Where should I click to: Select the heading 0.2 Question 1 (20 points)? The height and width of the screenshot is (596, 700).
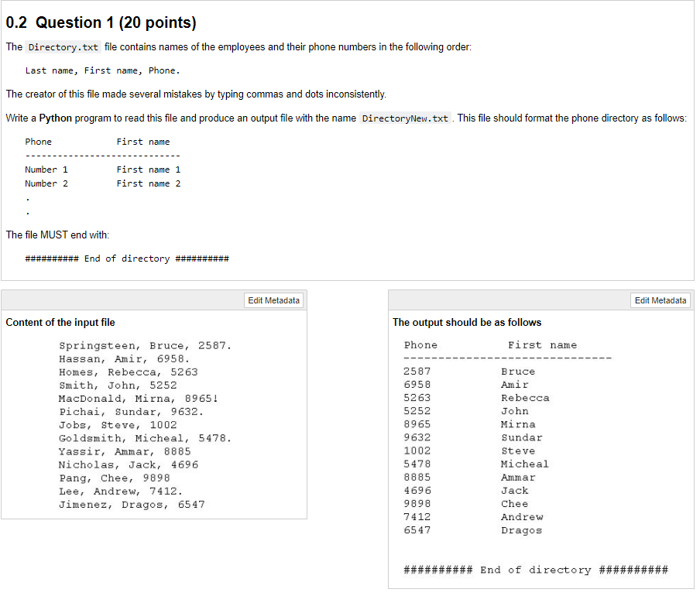[x=101, y=22]
